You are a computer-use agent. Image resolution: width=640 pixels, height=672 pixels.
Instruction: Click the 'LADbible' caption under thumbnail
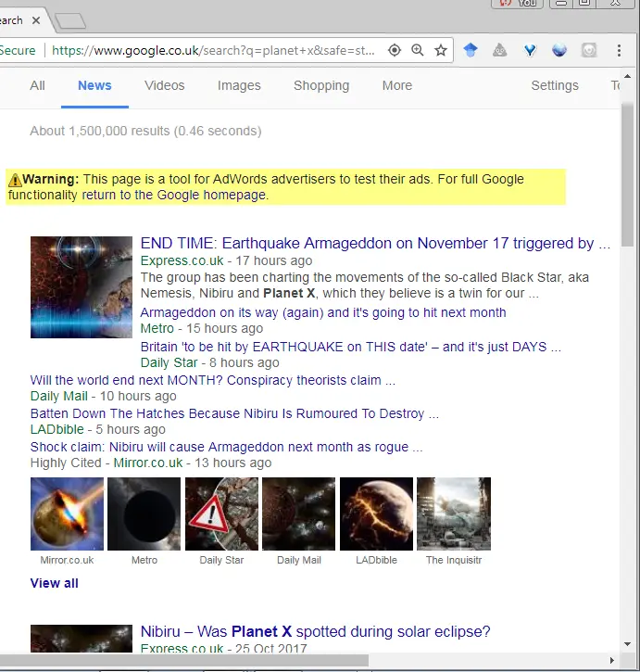(x=376, y=560)
